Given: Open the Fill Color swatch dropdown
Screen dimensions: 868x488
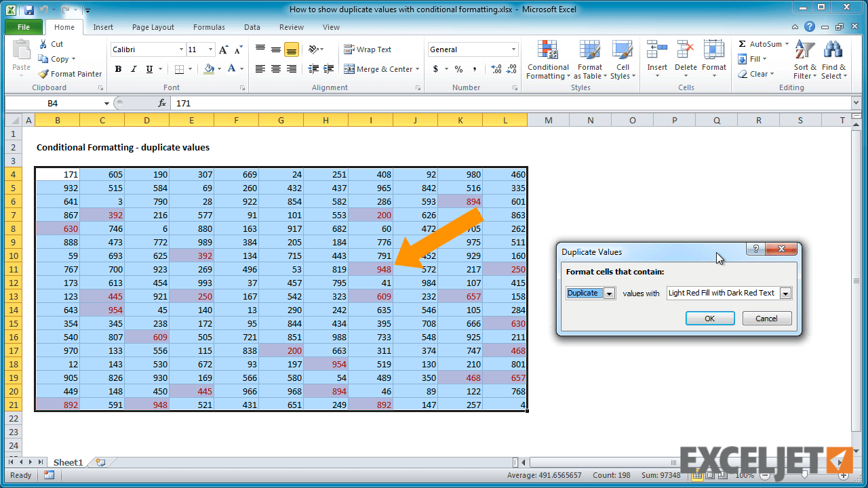Looking at the screenshot, I should pos(218,69).
